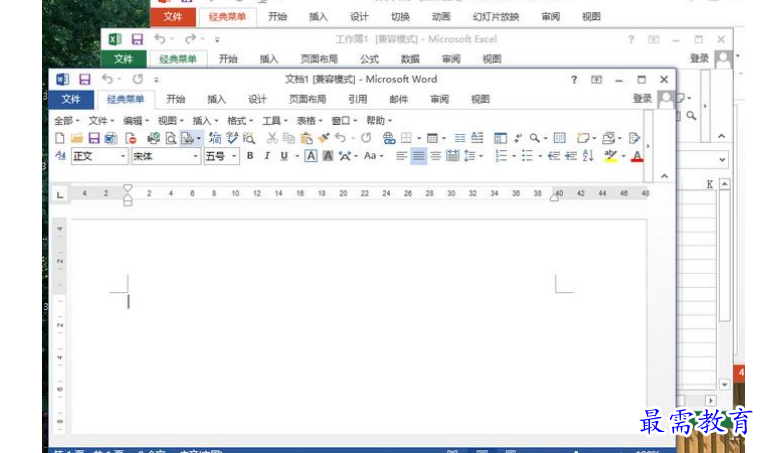Start a numbered list
The image size is (761, 453).
click(501, 156)
